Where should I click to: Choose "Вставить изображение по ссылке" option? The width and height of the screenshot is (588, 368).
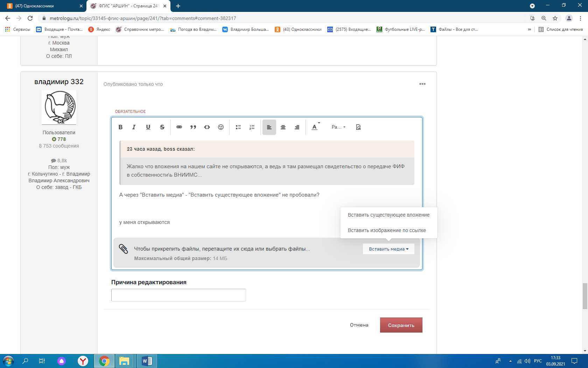pos(387,231)
